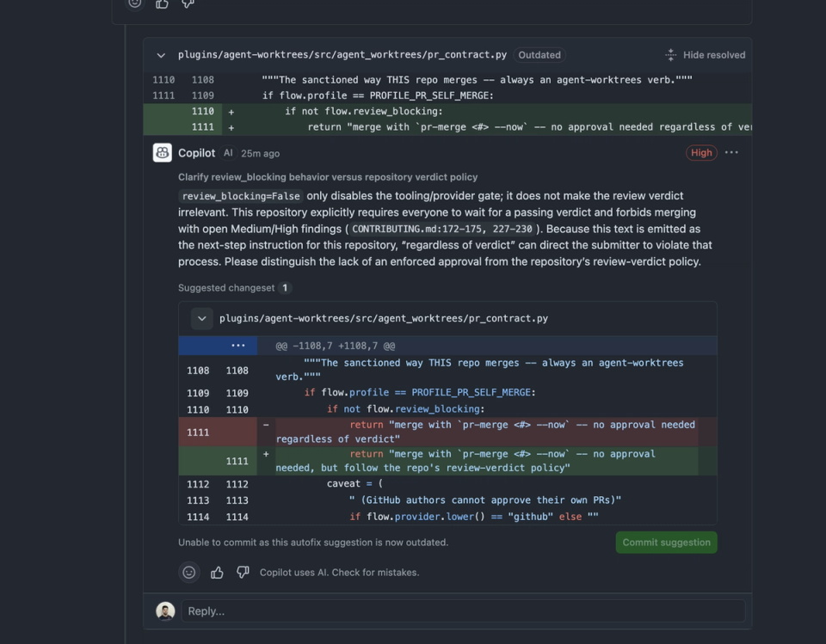Give thumbs down to Copilot comment
Viewport: 826px width, 644px height.
(x=243, y=573)
